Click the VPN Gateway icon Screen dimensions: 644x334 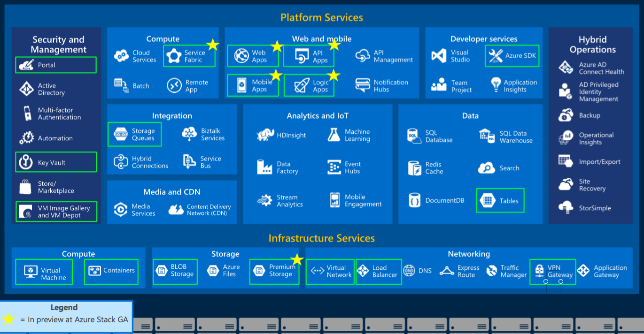click(x=539, y=272)
